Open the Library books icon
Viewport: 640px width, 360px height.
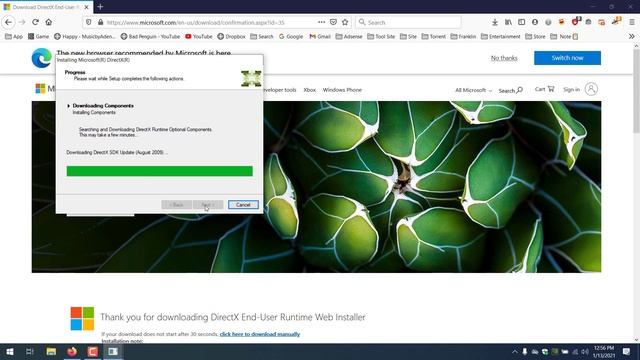(508, 22)
